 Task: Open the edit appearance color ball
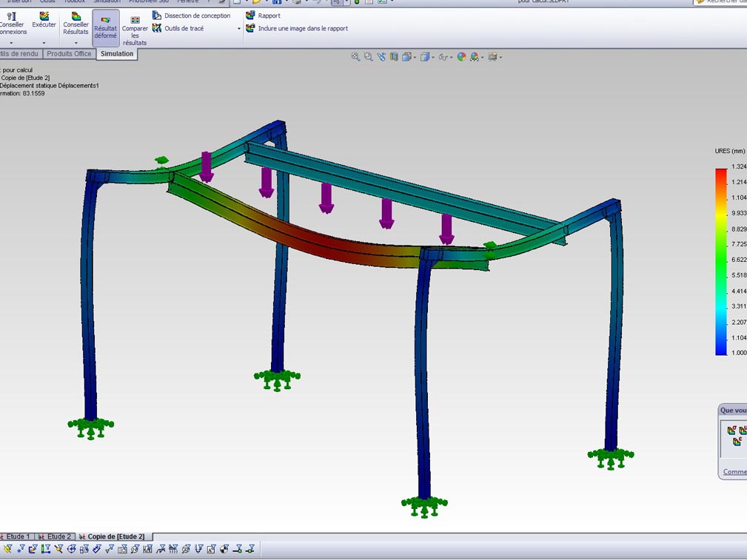point(461,57)
